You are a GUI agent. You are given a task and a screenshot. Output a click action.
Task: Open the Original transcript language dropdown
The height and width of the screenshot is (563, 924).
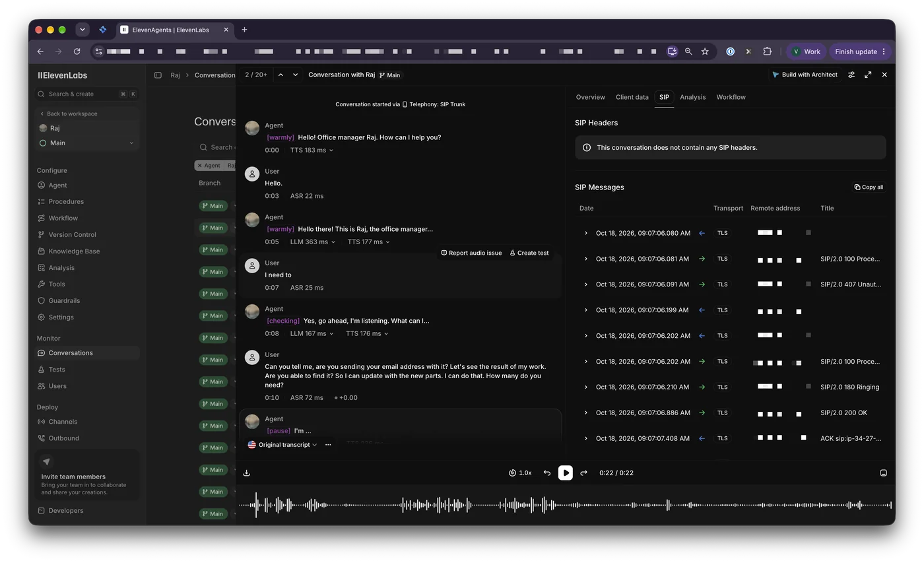282,445
